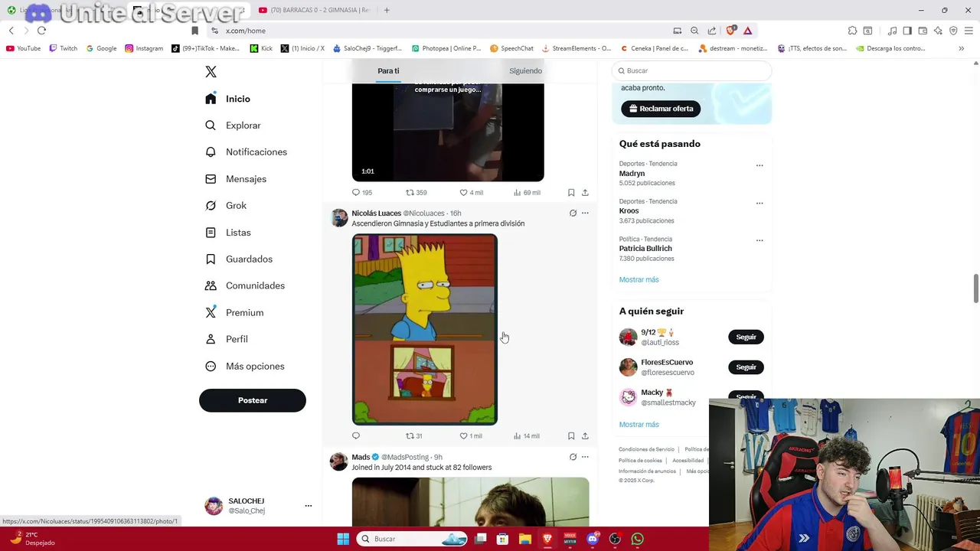The height and width of the screenshot is (551, 980).
Task: Click Mostrar más under trends
Action: click(639, 279)
